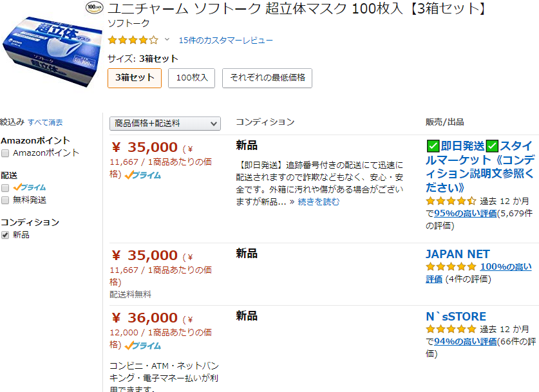Uncheck the 新品 condition checkbox

5,235
